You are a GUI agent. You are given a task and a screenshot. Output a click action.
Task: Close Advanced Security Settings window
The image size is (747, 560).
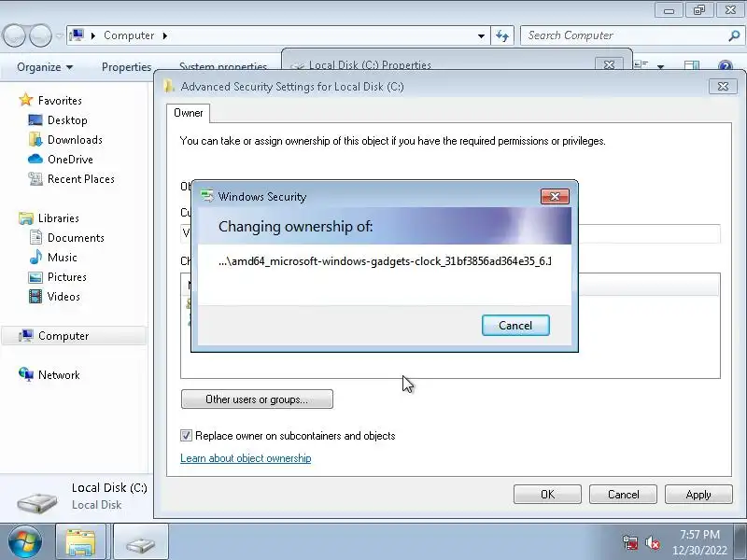pos(723,86)
